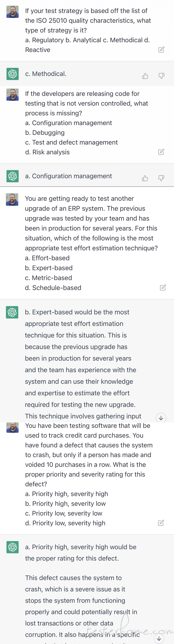Edit the ERP system estimation question

(163, 287)
